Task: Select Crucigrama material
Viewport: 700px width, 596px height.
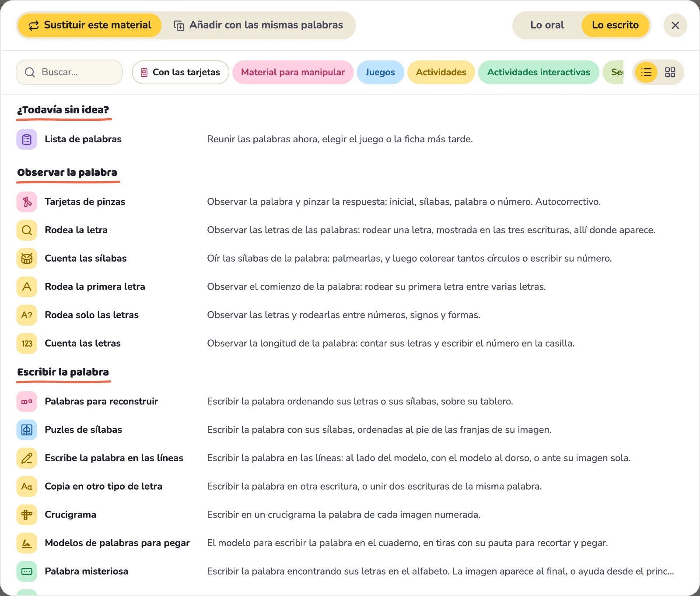Action: [350, 515]
